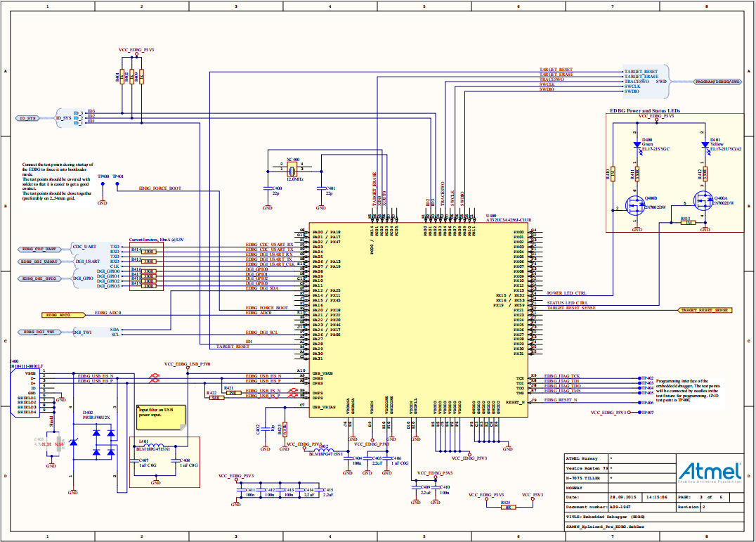Select the Q400B MOSFET transistor symbol
The image size is (756, 542).
coord(634,205)
